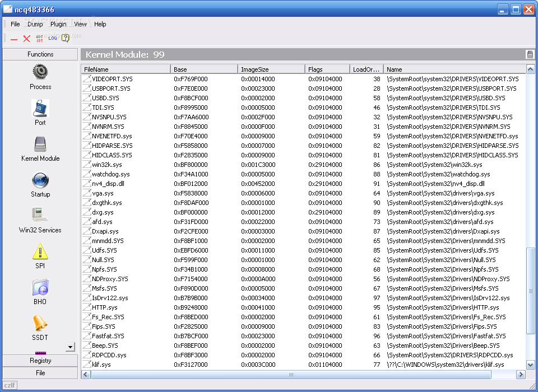Open the Process gear icon
The width and height of the screenshot is (538, 392).
coord(40,72)
